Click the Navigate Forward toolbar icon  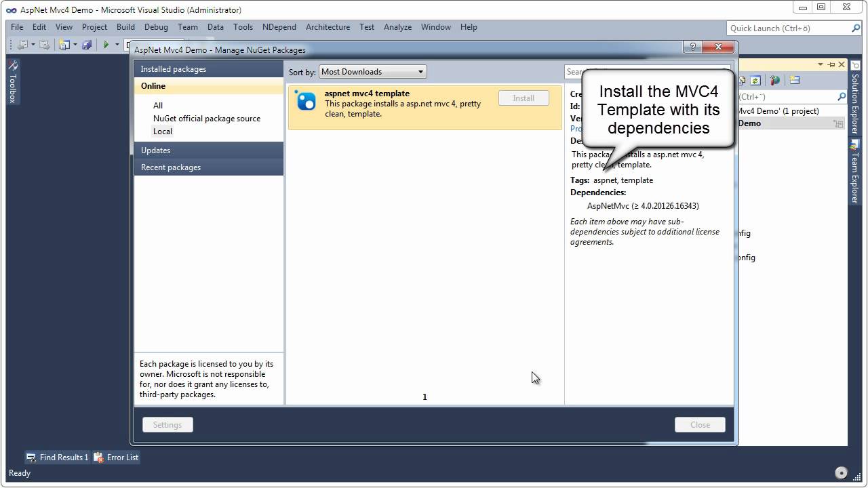point(44,45)
